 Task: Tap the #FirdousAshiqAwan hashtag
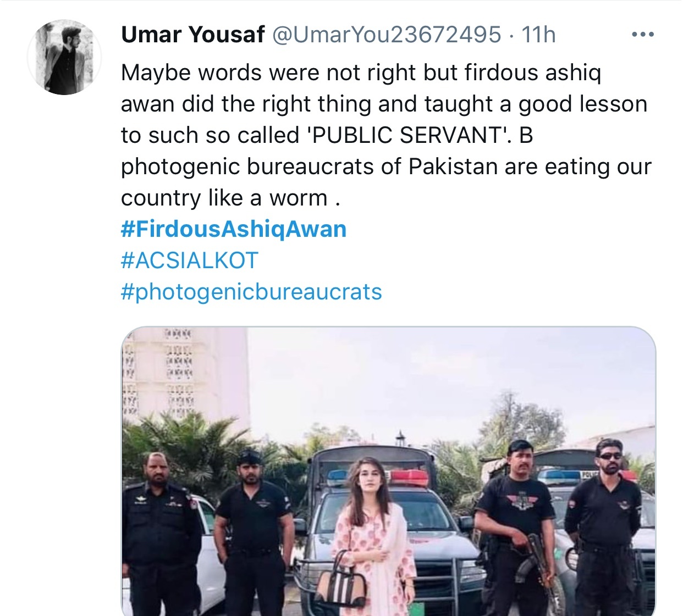click(234, 229)
